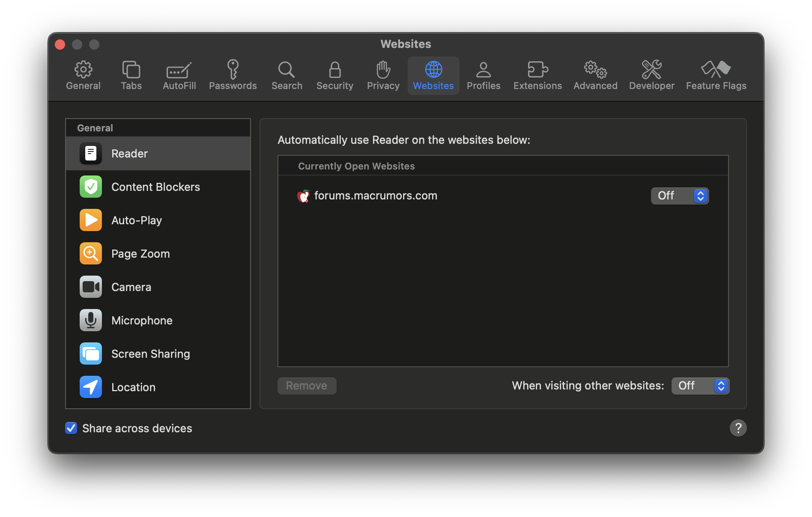
Task: Click the Location arrow icon in sidebar
Action: [x=91, y=387]
